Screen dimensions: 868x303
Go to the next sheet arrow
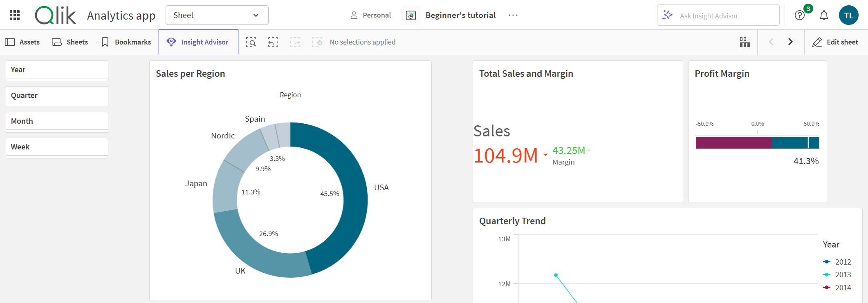[x=790, y=42]
